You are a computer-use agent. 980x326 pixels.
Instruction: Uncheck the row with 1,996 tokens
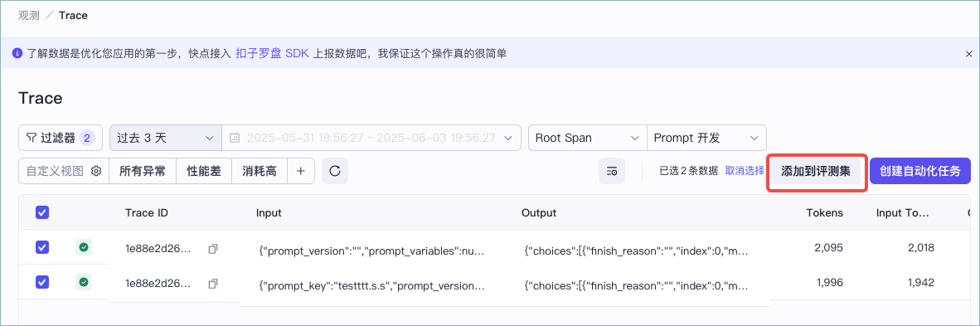[42, 282]
